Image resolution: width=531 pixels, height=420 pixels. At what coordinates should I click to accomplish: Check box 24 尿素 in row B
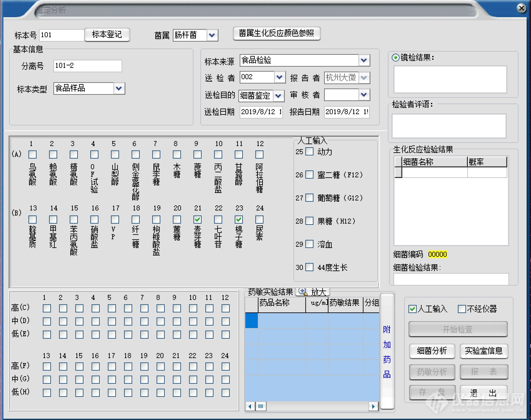tap(259, 220)
